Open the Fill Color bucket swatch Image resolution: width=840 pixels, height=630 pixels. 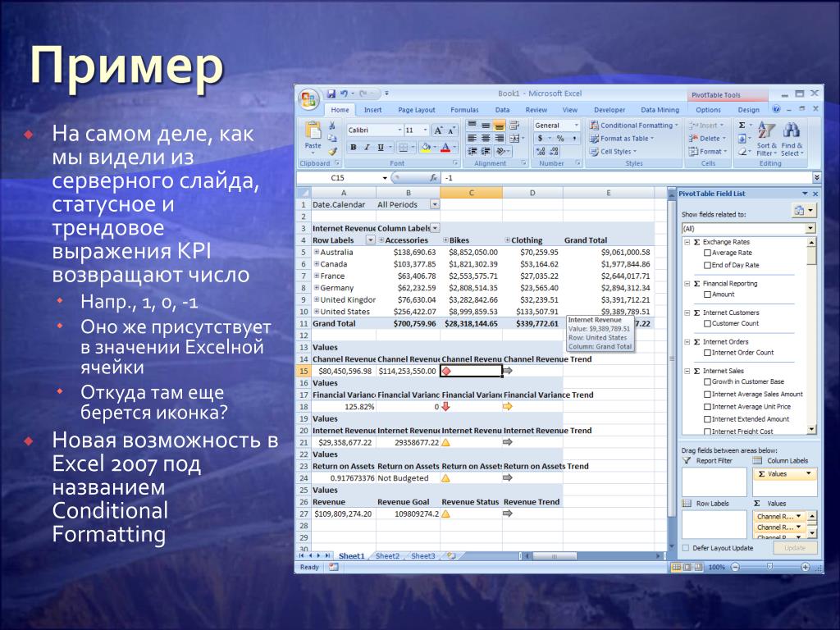click(426, 148)
